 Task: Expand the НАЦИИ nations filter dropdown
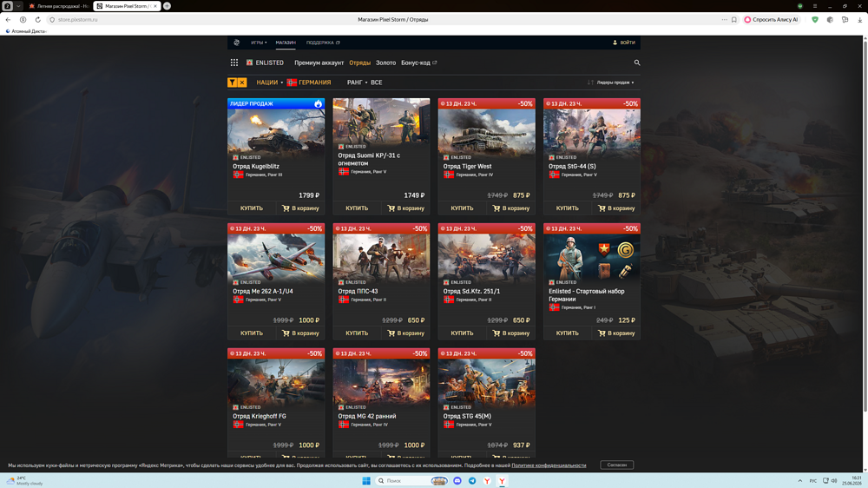tap(270, 82)
